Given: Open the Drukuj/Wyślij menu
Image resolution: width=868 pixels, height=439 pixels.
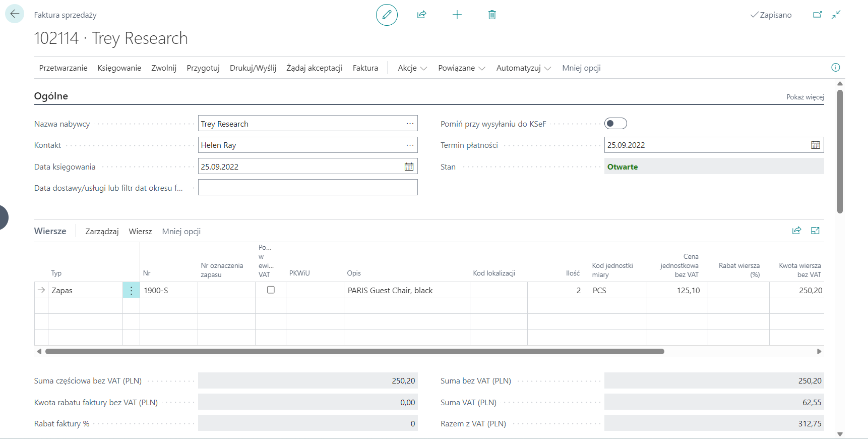Looking at the screenshot, I should tap(253, 68).
